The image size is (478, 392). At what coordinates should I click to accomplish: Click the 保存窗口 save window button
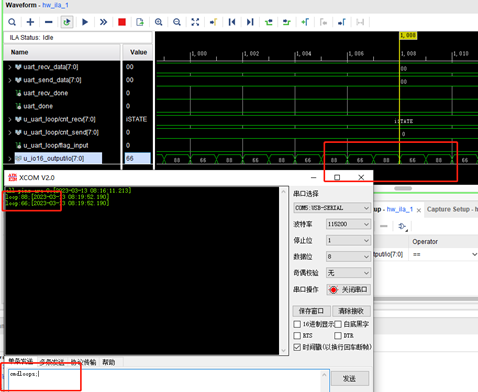311,311
